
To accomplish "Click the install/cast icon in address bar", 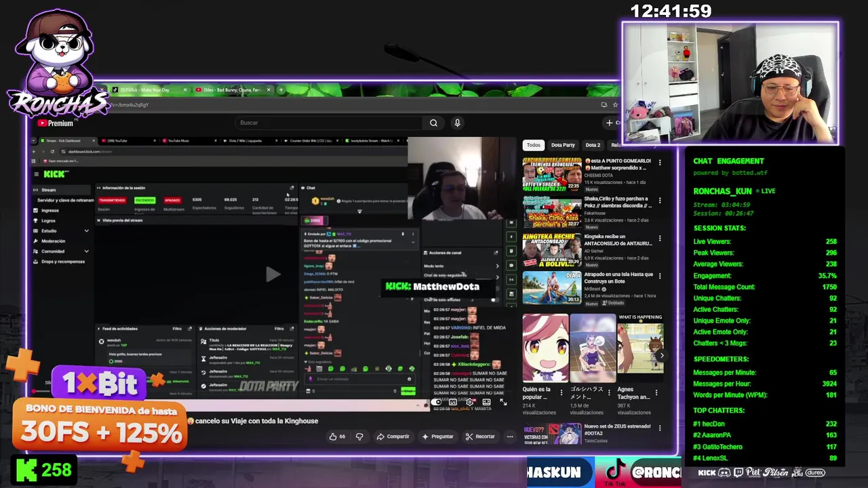I will point(604,105).
